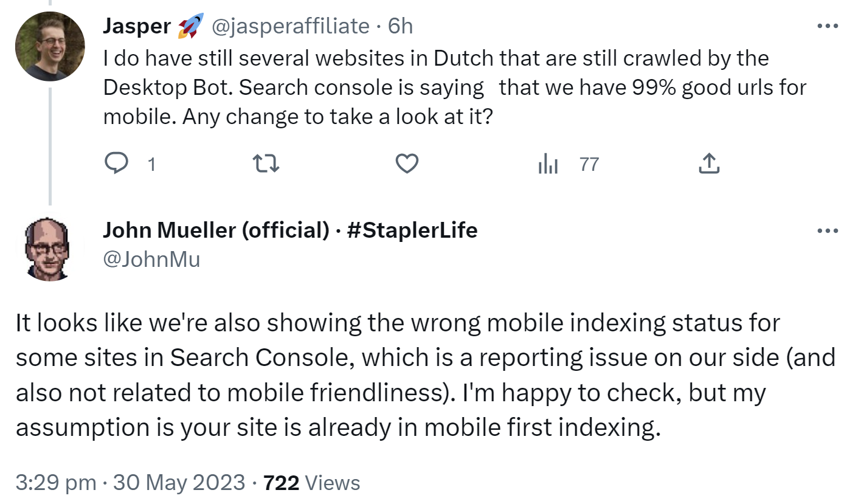Click the 6h timestamp on Jasper's tweet
The image size is (861, 504).
coord(401,26)
